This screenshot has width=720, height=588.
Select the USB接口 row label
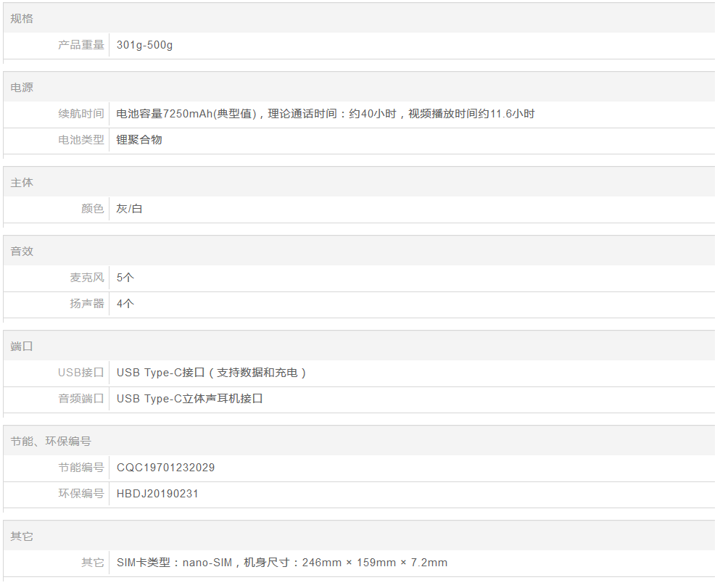tap(81, 373)
